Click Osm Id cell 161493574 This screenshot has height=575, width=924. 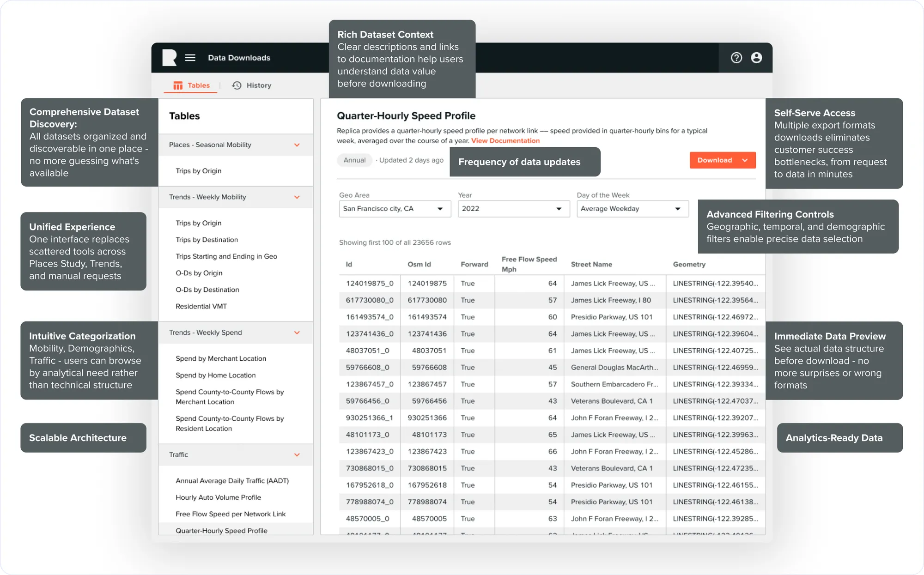point(427,317)
